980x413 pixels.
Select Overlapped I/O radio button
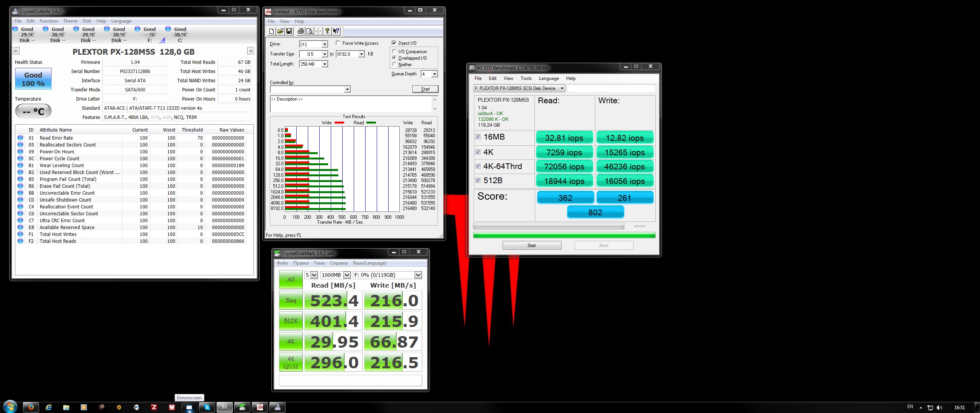(x=394, y=58)
